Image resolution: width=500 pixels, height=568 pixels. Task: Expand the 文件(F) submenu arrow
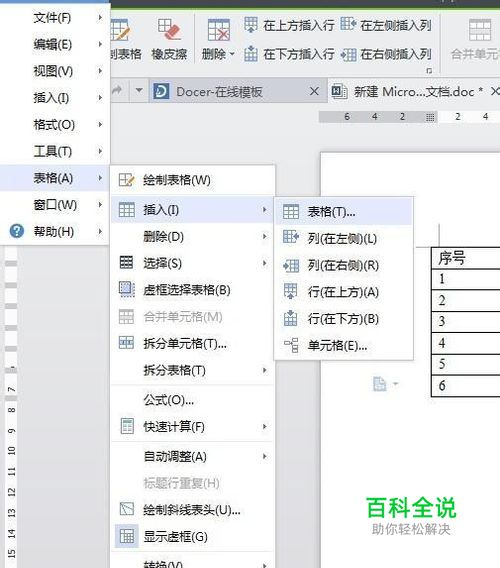click(x=100, y=17)
